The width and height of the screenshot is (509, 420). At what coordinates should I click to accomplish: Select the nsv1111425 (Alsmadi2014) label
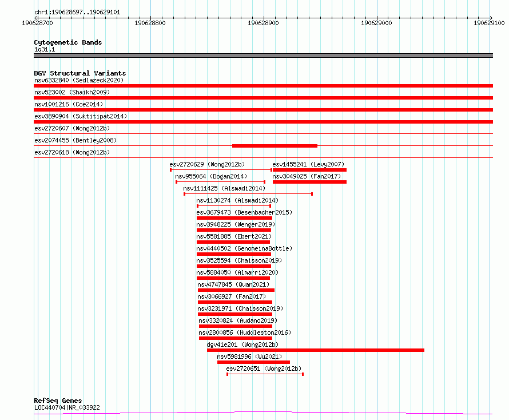(x=224, y=188)
